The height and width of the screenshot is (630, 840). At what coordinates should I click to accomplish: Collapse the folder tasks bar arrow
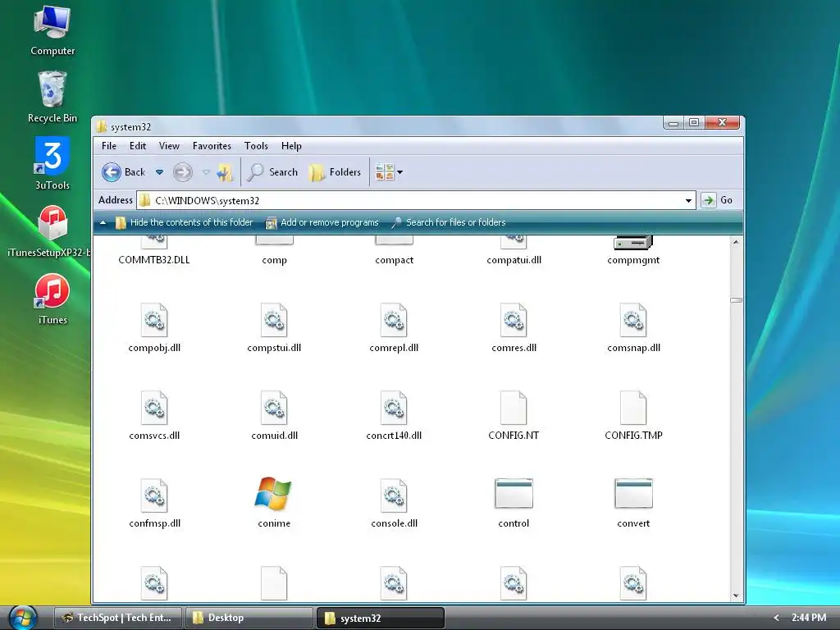pos(103,222)
